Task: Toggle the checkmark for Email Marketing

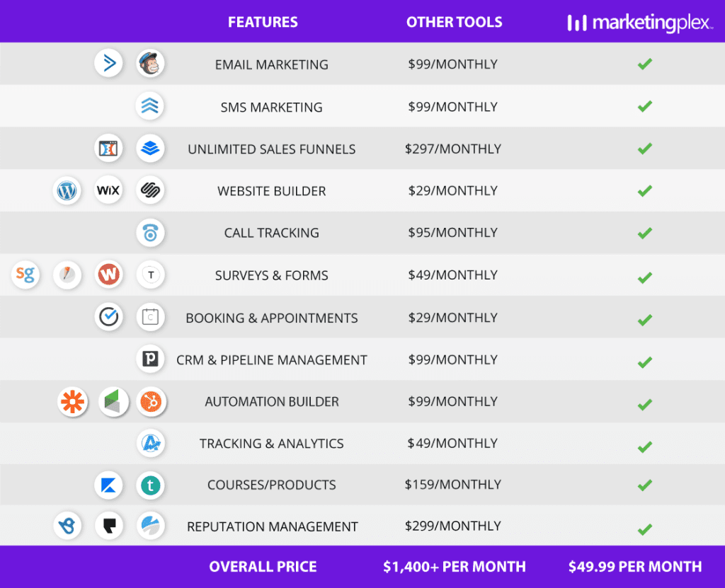Action: point(644,64)
